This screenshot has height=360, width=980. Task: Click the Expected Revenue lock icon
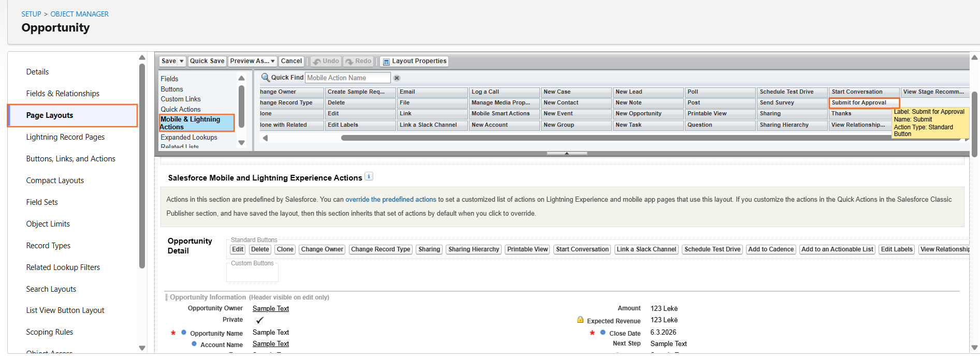coord(580,320)
